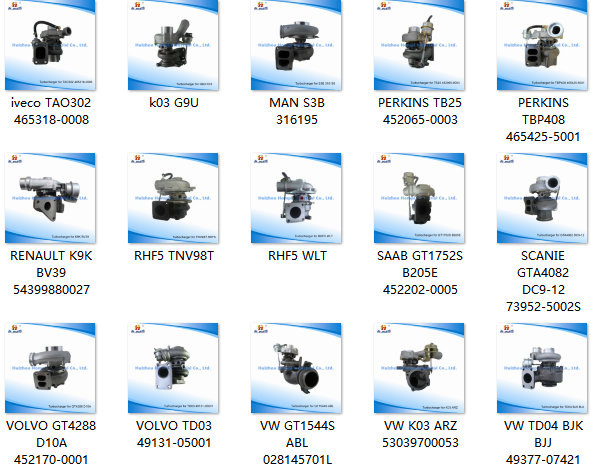Pick the SCANIE GTA4082 DC9-12 thumbnail
This screenshot has height=470, width=591.
(x=542, y=198)
